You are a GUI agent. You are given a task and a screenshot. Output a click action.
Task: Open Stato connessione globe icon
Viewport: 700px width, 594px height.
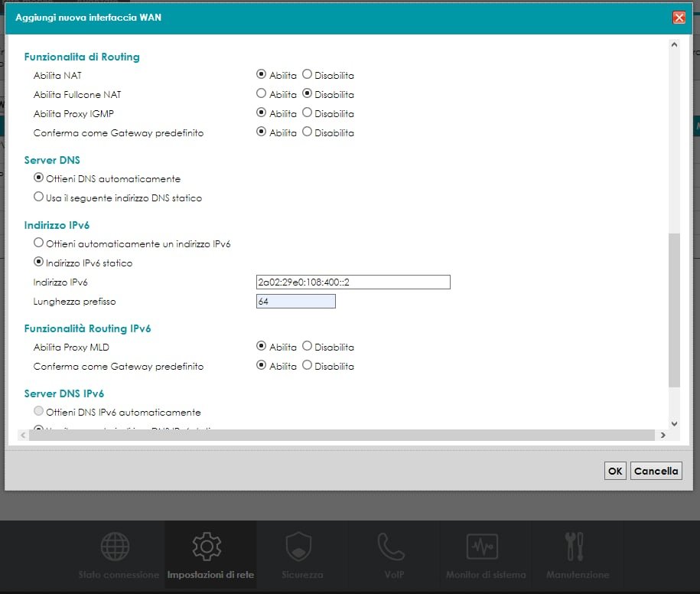(x=116, y=547)
